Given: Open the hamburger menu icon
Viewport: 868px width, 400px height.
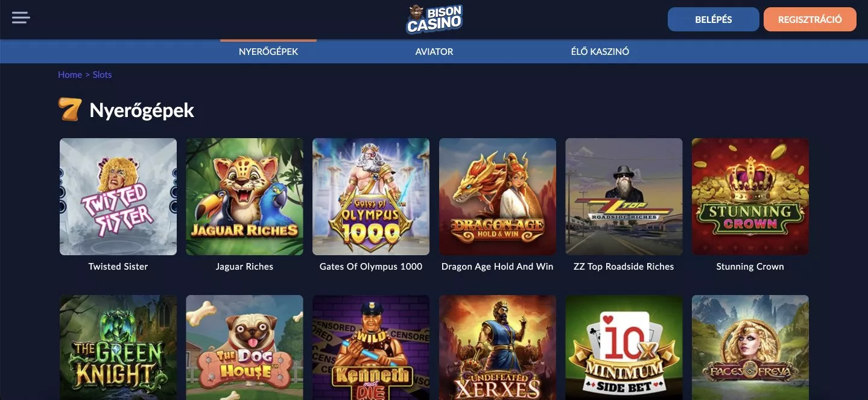Looking at the screenshot, I should (21, 17).
